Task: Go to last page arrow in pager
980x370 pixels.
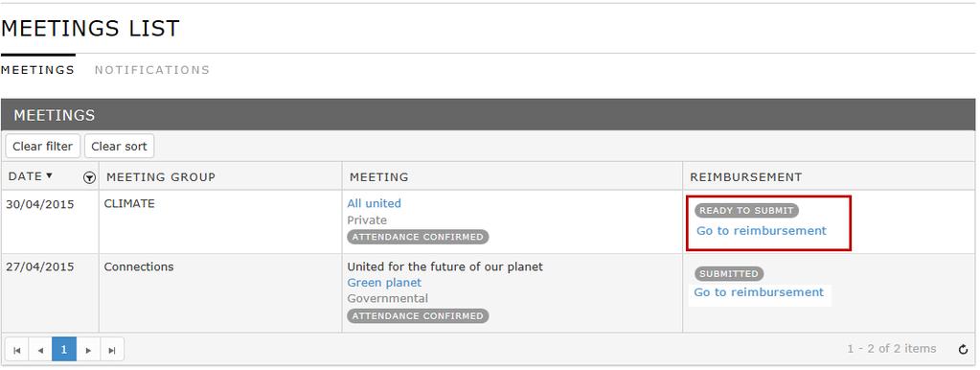Action: pos(112,350)
